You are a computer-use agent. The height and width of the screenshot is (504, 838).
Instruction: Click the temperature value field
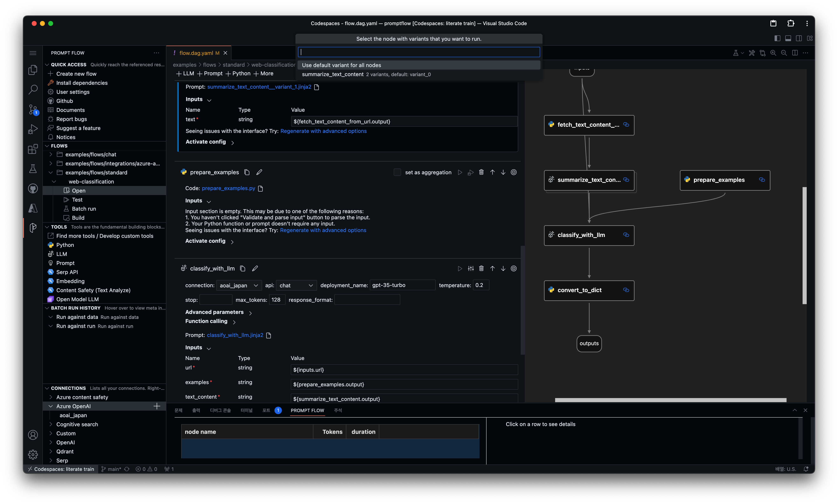(x=481, y=285)
